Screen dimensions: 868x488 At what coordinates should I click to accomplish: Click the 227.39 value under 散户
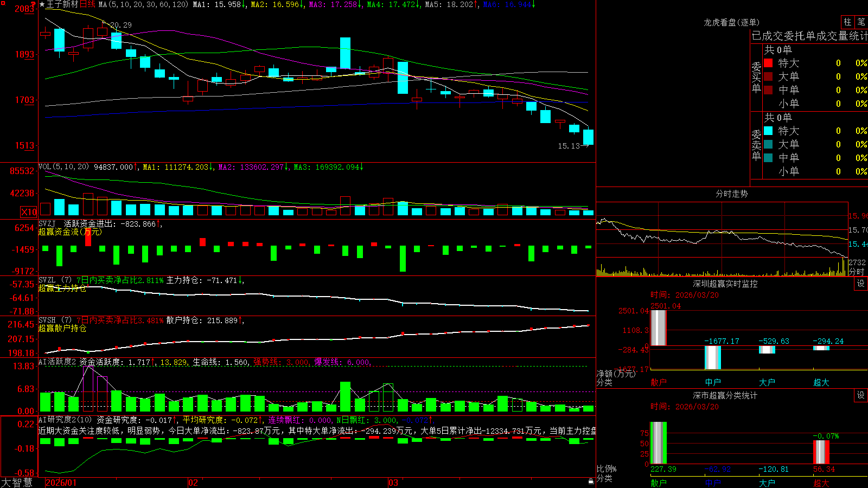(x=663, y=469)
